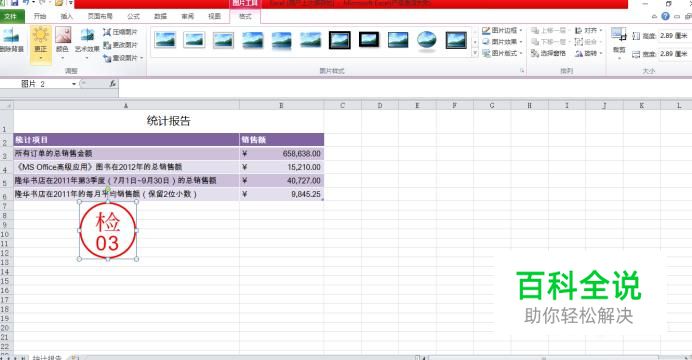
Task: Select the picture tools Format (格式) tab
Action: (x=245, y=16)
